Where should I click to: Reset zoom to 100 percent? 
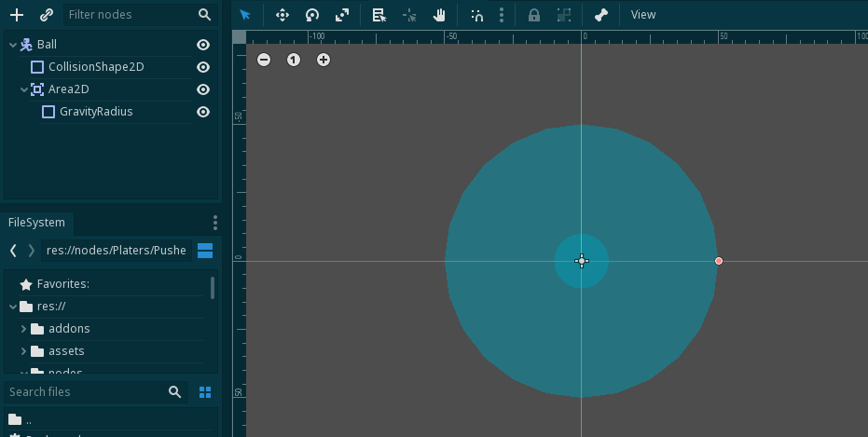pos(294,60)
